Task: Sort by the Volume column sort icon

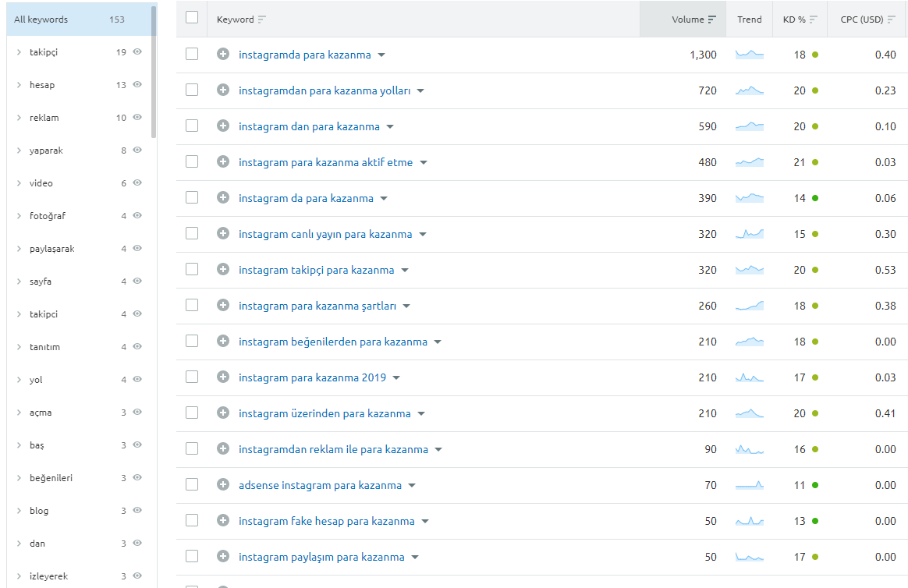Action: coord(711,19)
